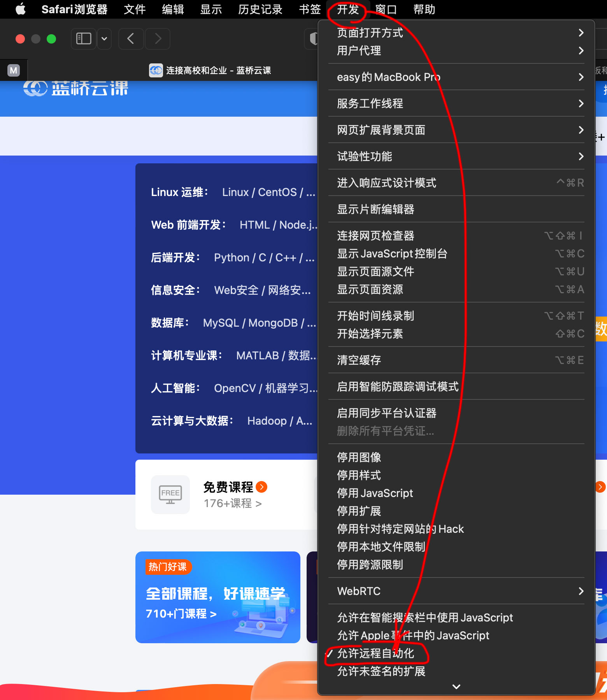Open 信息安全 category link
The image size is (607, 700).
coord(175,290)
